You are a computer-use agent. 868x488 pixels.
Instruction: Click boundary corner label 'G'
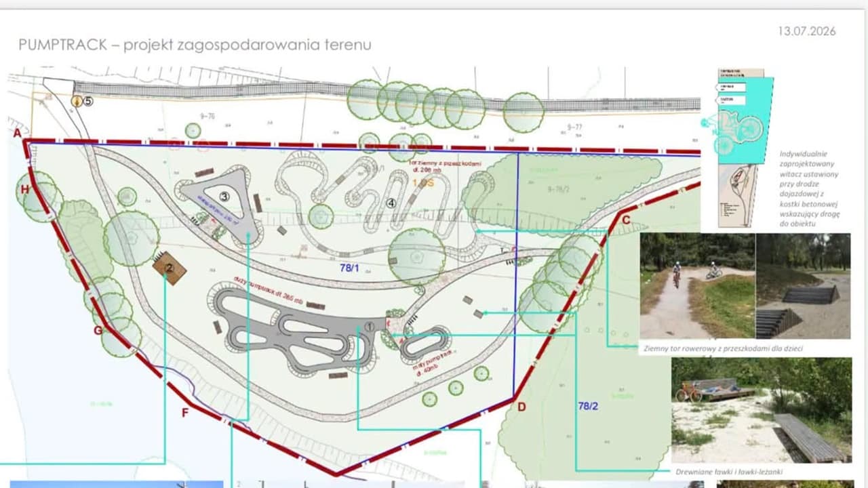tap(98, 330)
